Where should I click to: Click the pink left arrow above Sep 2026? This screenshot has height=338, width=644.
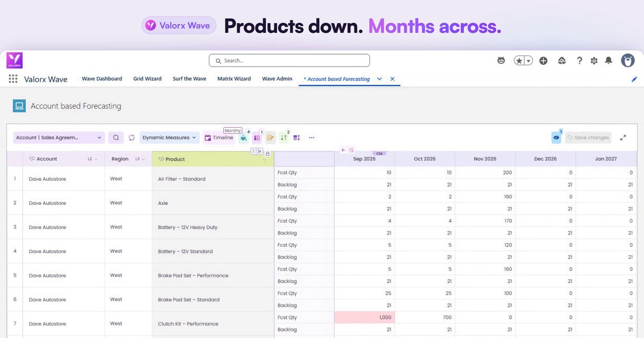click(x=343, y=150)
